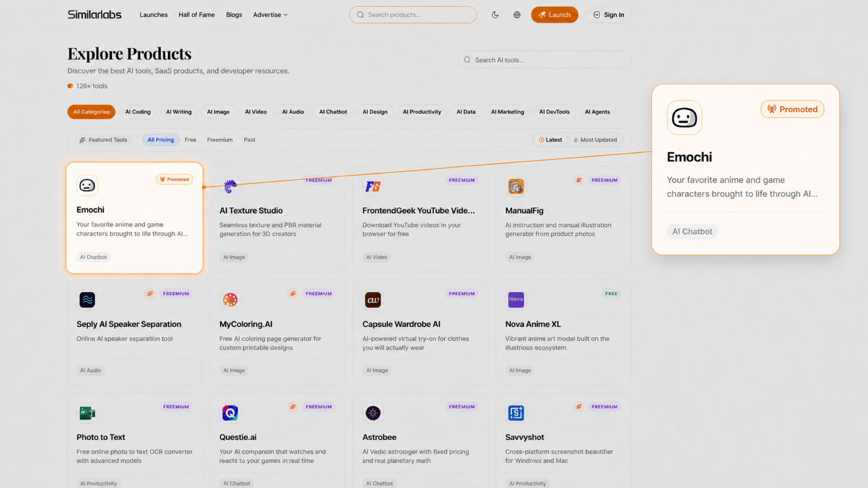Open the Emochi product title
This screenshot has height=488, width=868.
(x=90, y=210)
